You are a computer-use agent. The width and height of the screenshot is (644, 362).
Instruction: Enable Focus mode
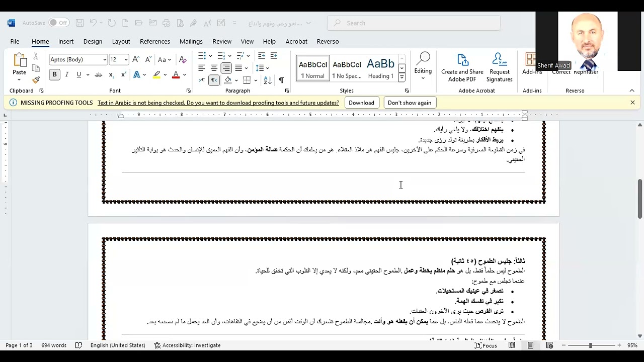(486, 345)
